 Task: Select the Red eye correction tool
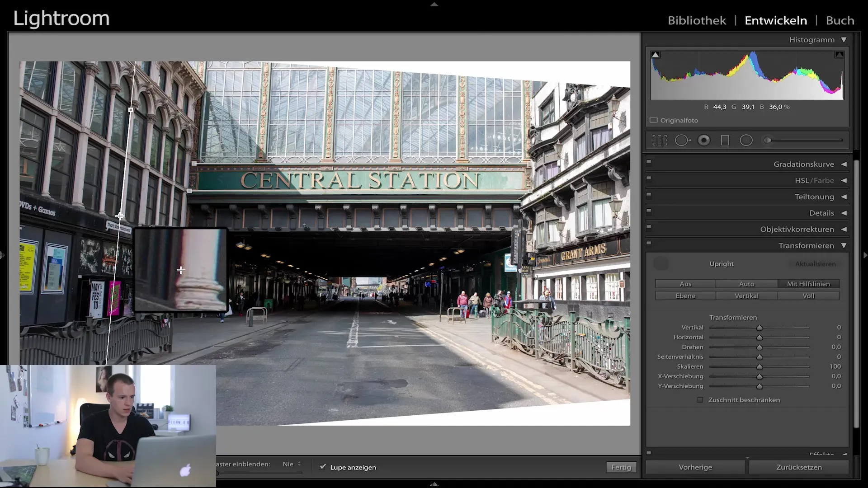pyautogui.click(x=704, y=141)
